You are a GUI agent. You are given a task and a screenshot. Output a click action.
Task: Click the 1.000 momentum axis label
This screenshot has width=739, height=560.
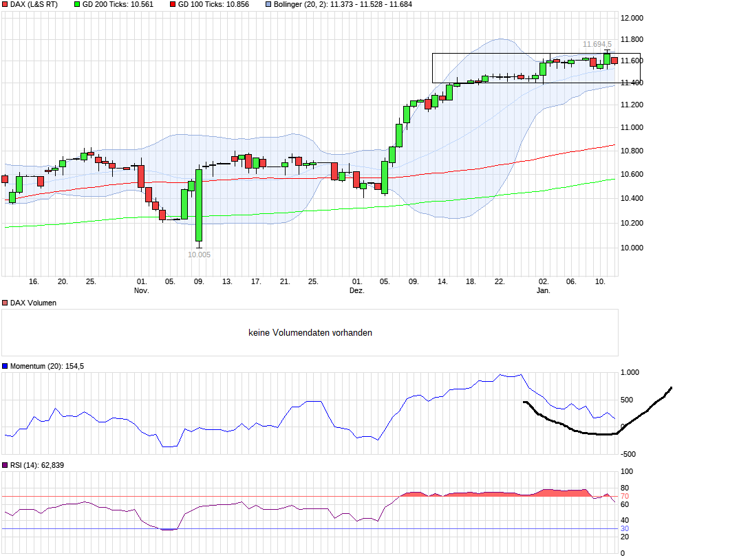coord(630,372)
